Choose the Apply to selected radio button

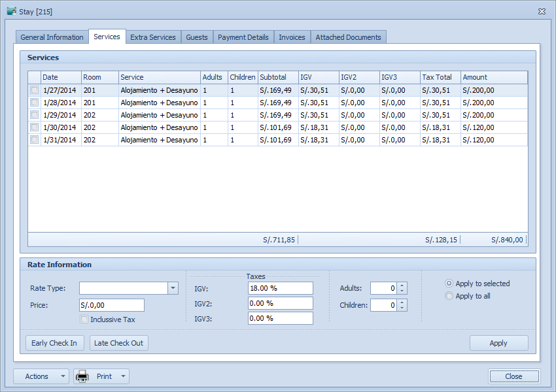(449, 284)
